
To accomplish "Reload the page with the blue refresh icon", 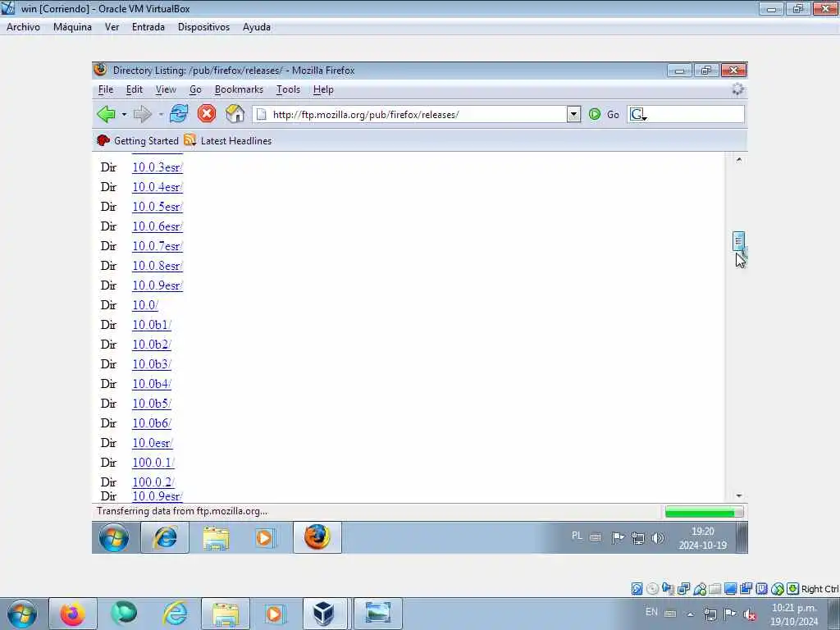I will pyautogui.click(x=178, y=114).
